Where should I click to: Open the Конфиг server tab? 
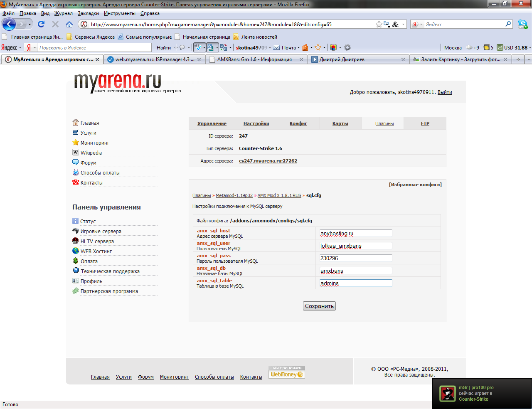click(298, 123)
